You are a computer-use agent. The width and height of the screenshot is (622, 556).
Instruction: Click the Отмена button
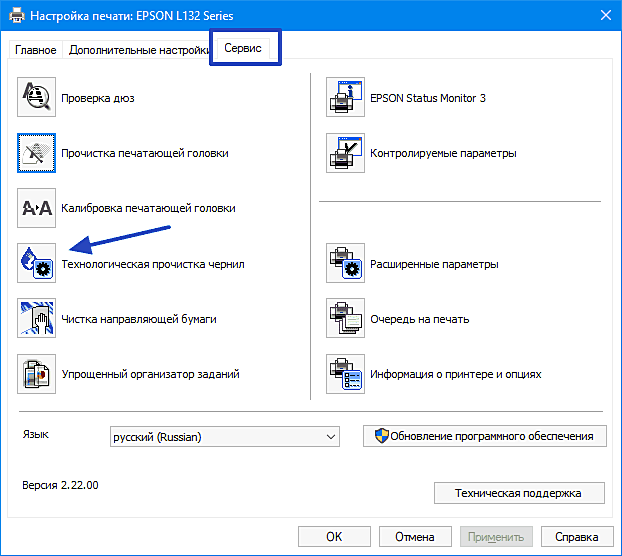coord(415,537)
